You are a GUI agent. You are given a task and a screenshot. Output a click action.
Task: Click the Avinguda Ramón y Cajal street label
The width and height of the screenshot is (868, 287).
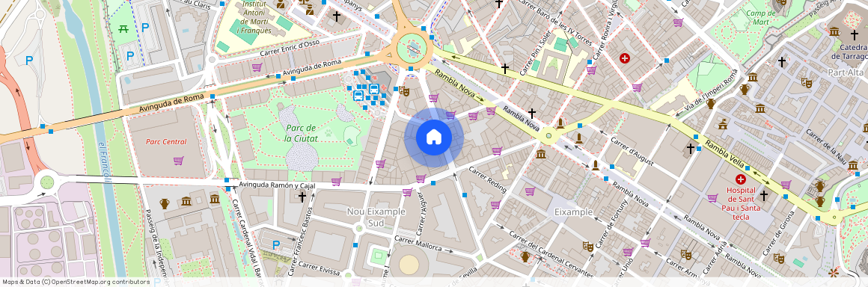point(277,185)
